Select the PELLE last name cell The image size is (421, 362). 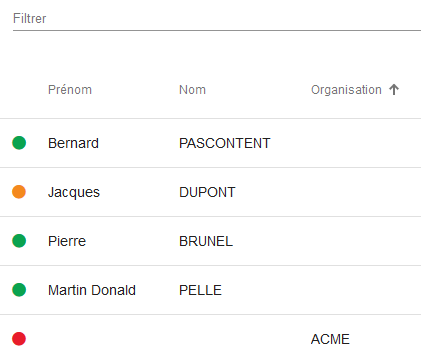click(x=200, y=290)
